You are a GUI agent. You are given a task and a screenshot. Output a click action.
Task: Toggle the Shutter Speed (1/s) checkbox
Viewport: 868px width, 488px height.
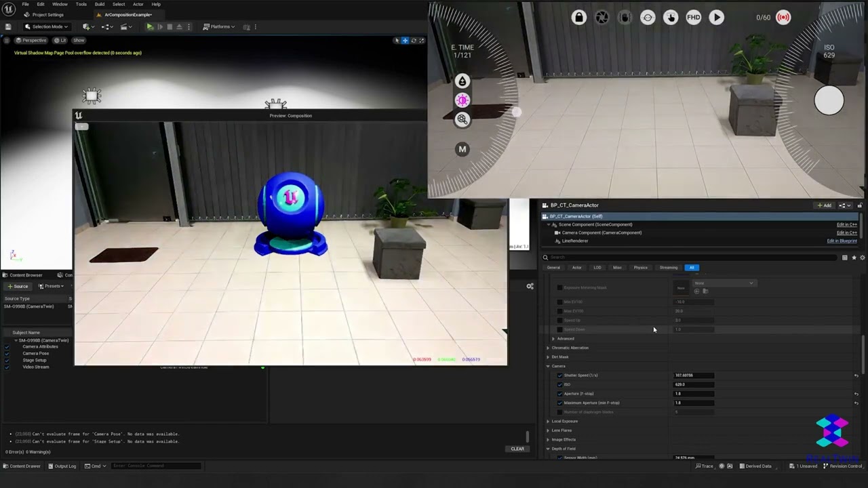[x=559, y=375]
